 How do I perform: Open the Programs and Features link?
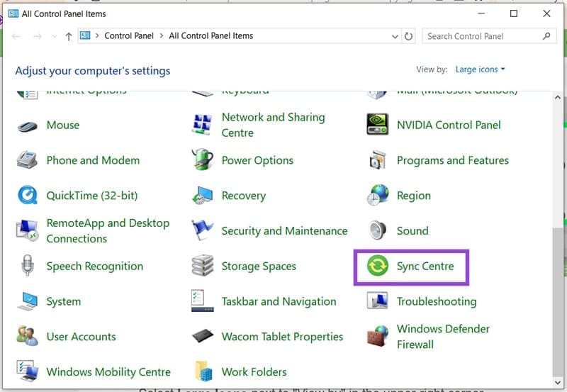point(452,160)
